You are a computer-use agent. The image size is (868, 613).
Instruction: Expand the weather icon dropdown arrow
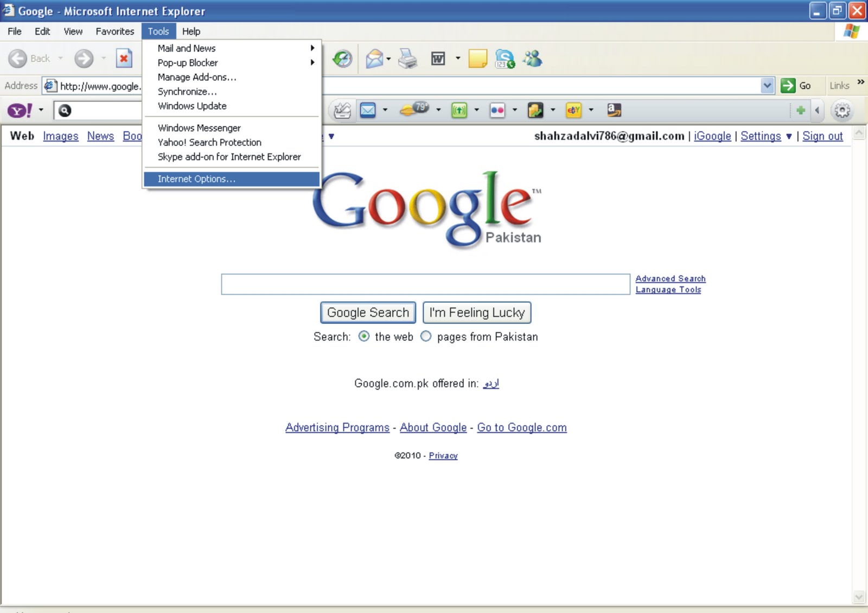438,110
